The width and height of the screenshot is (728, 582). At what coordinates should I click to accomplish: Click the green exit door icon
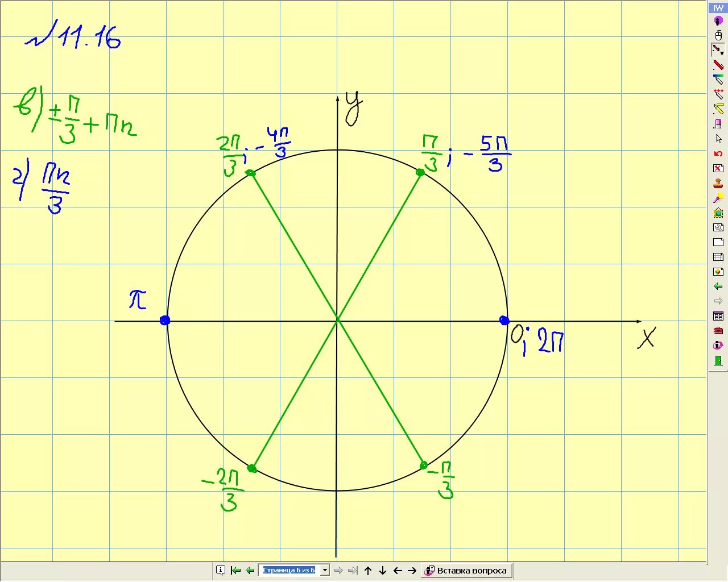click(x=718, y=360)
